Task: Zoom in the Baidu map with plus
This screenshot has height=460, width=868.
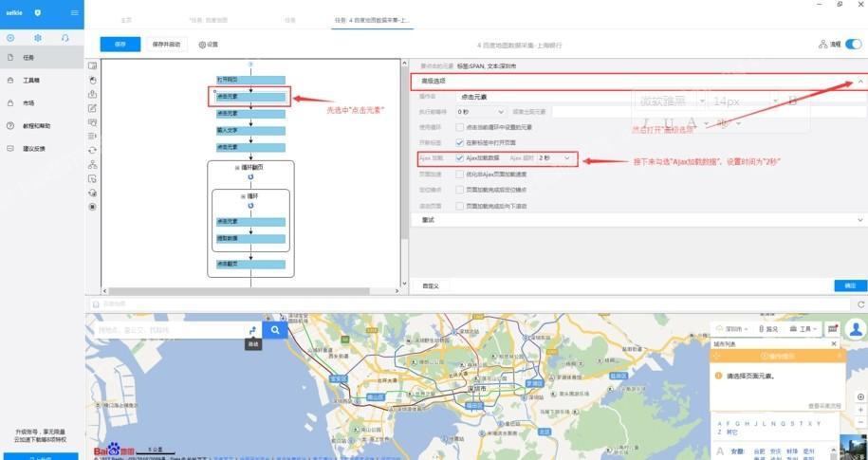Action: pyautogui.click(x=860, y=410)
